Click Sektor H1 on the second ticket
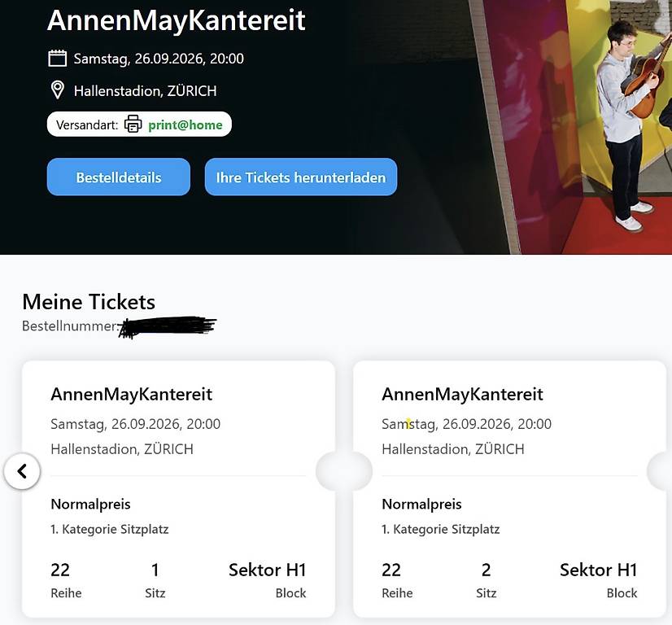672x625 pixels. tap(599, 570)
